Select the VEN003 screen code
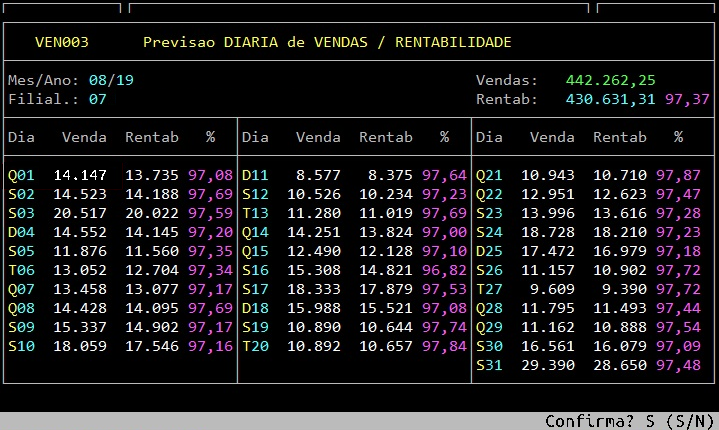This screenshot has width=719, height=430. (62, 42)
